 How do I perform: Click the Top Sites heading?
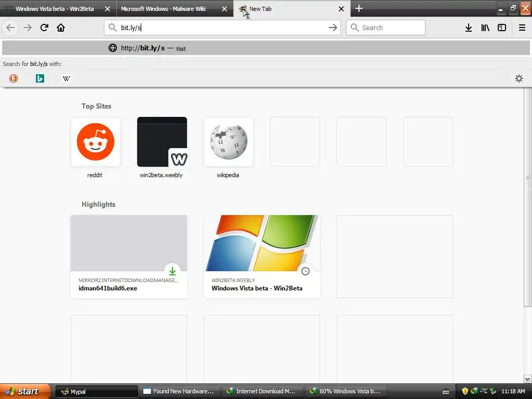point(96,106)
